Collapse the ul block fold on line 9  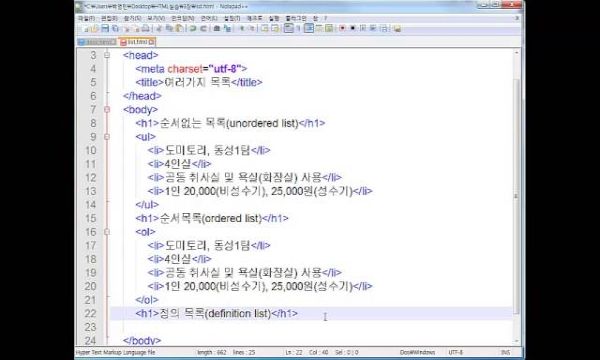(107, 137)
